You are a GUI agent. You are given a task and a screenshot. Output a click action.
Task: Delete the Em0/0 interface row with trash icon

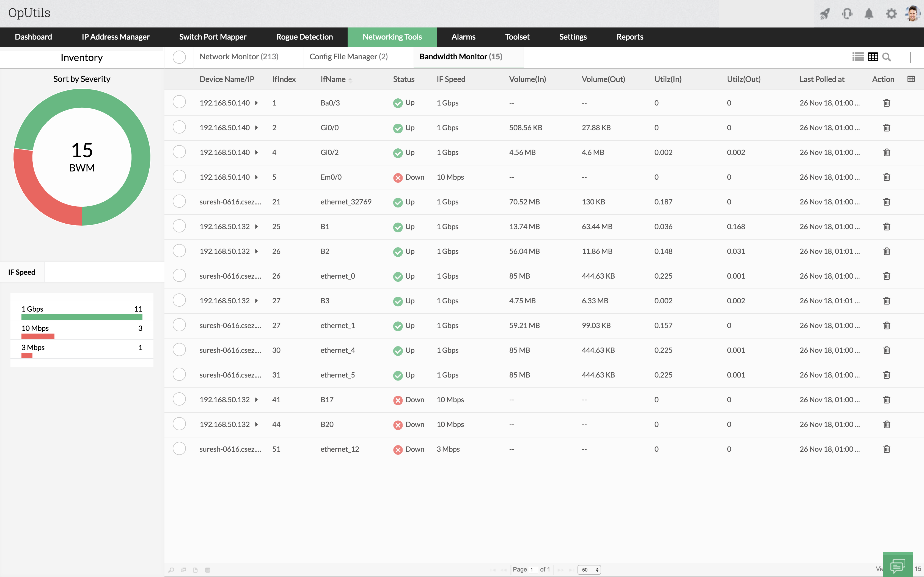pyautogui.click(x=887, y=177)
